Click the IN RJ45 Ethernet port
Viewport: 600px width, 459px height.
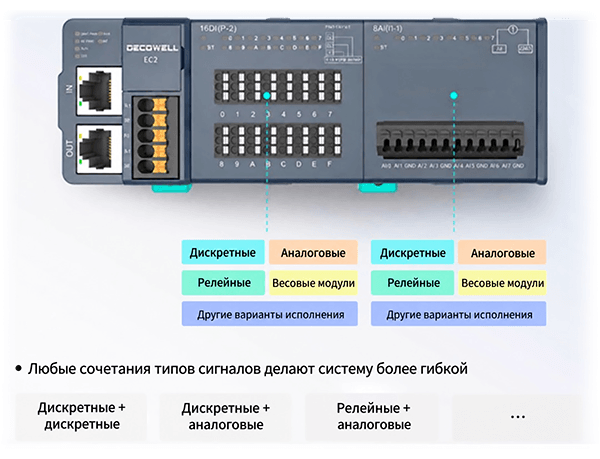pyautogui.click(x=99, y=91)
